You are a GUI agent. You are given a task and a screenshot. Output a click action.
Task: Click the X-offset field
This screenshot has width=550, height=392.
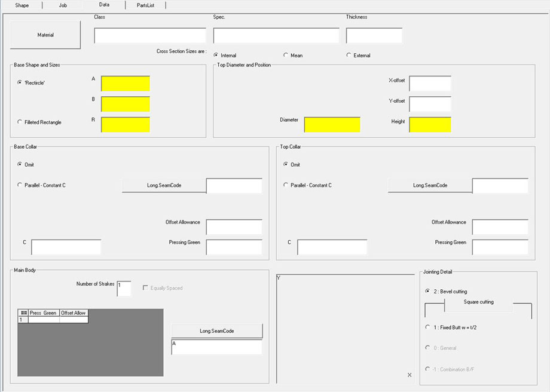click(430, 84)
